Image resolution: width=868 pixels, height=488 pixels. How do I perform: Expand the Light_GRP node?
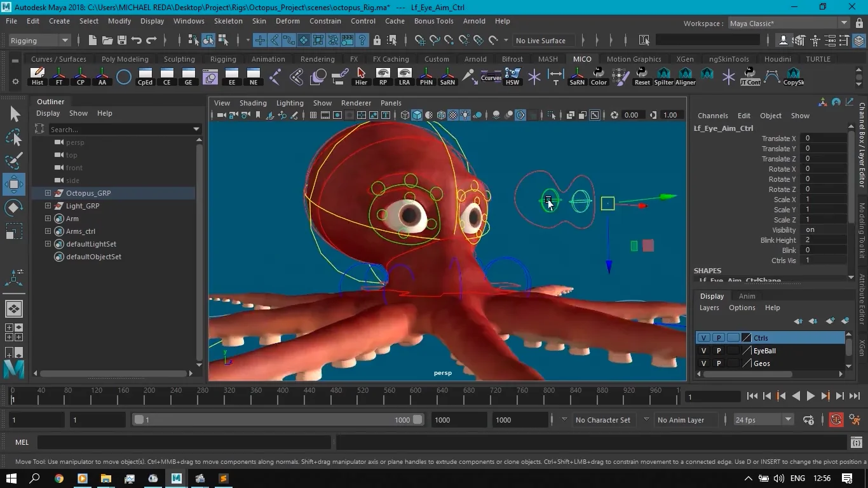[x=48, y=206]
